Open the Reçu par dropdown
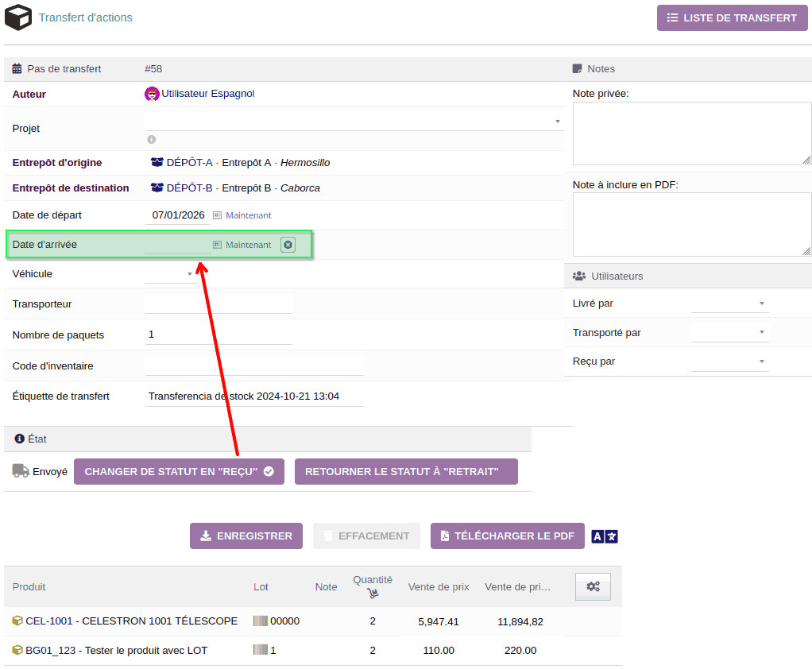The height and width of the screenshot is (669, 812). [x=730, y=362]
